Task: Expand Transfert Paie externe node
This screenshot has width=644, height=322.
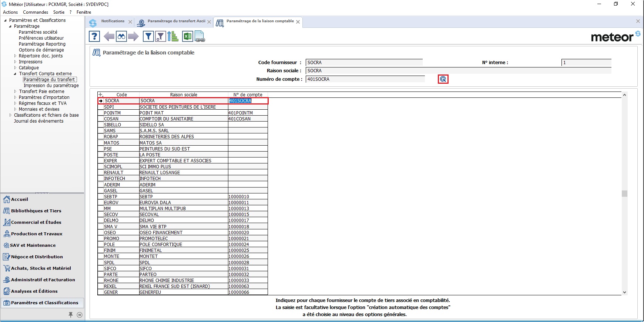Action: [x=15, y=92]
